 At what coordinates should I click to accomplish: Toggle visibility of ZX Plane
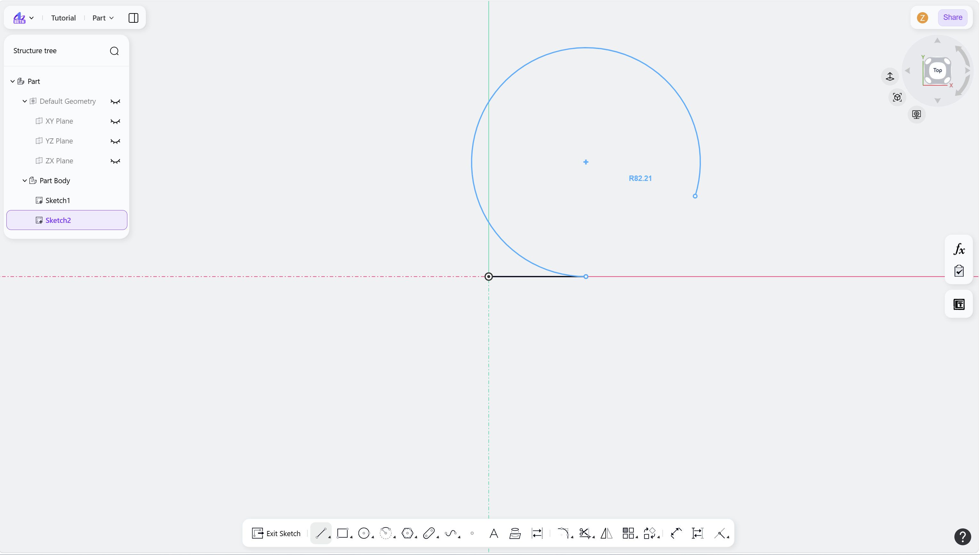tap(115, 161)
